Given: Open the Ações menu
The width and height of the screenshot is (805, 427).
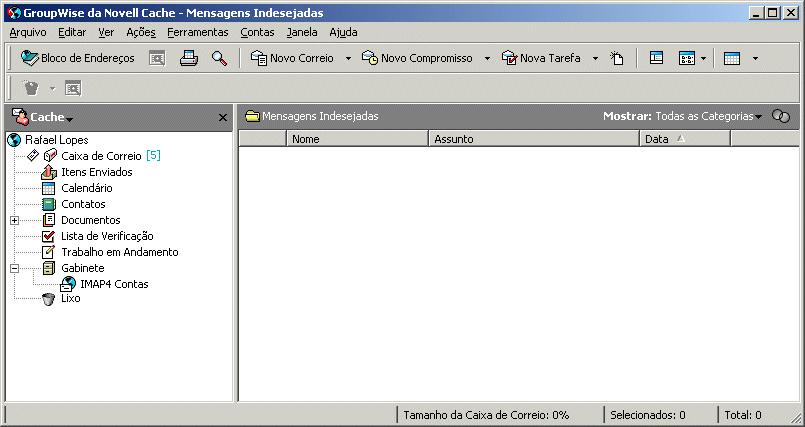Looking at the screenshot, I should click(x=141, y=32).
